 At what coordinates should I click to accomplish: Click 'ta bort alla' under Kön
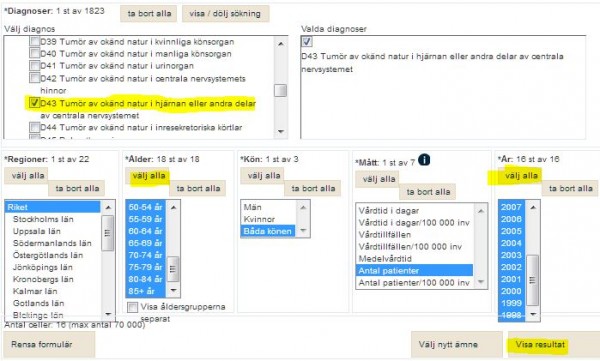pyautogui.click(x=313, y=188)
